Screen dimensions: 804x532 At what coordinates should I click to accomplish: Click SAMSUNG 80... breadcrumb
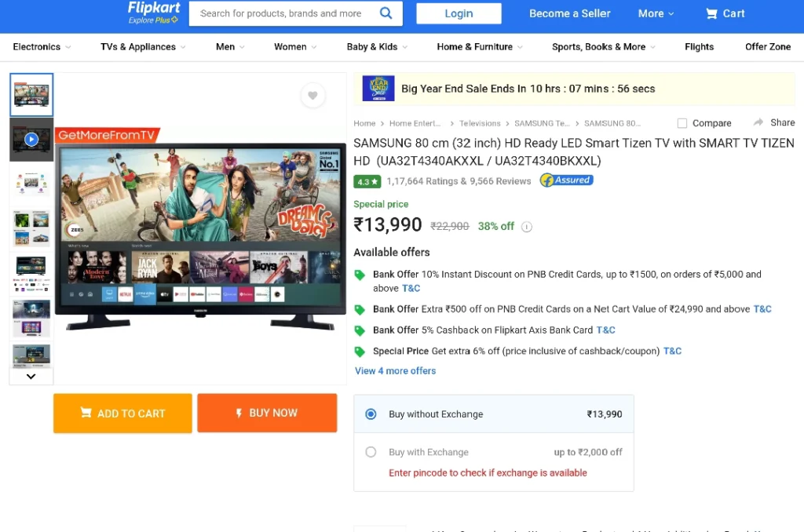click(x=612, y=123)
